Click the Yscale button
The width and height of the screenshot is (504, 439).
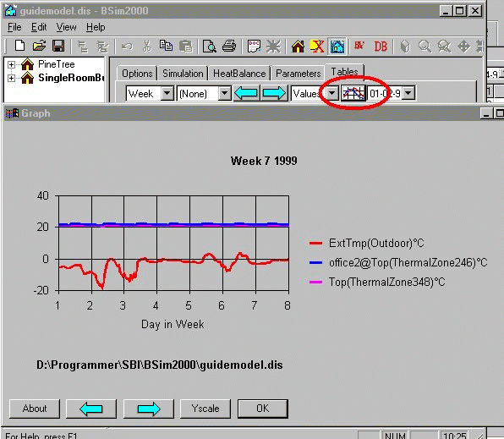(205, 409)
